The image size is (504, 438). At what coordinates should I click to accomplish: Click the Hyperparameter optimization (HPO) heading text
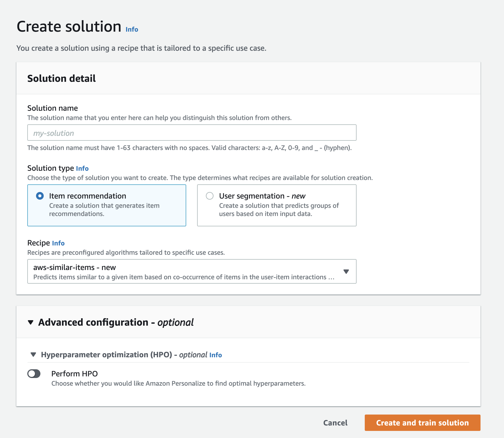click(x=106, y=355)
